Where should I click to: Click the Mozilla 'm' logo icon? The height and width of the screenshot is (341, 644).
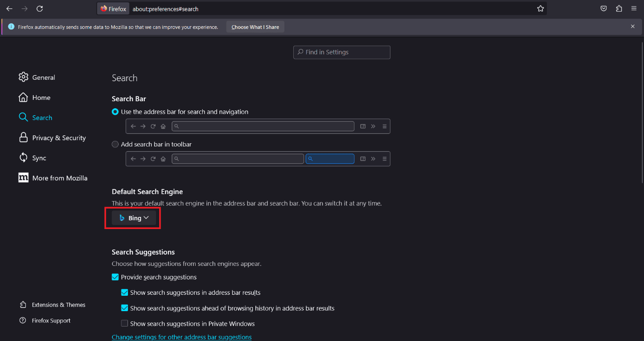click(x=23, y=177)
